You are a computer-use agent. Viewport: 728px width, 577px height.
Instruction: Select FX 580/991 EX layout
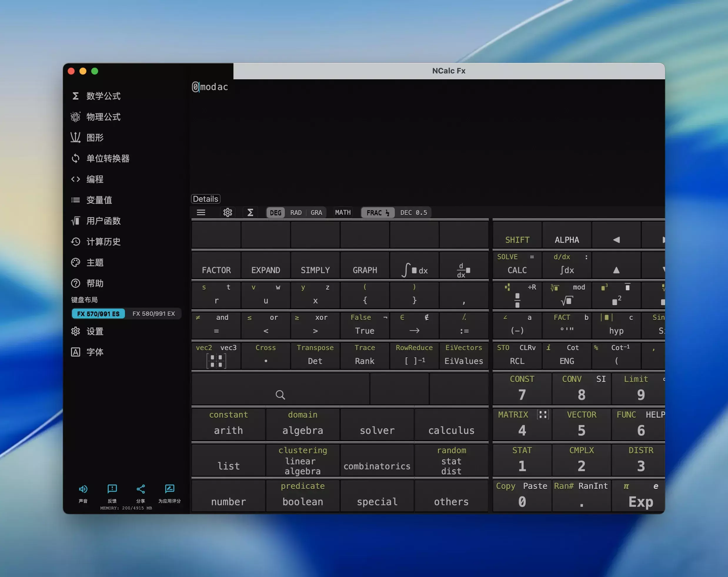154,313
